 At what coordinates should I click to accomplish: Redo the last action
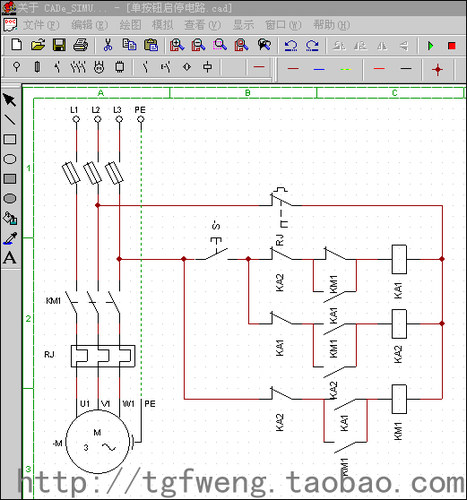(312, 46)
